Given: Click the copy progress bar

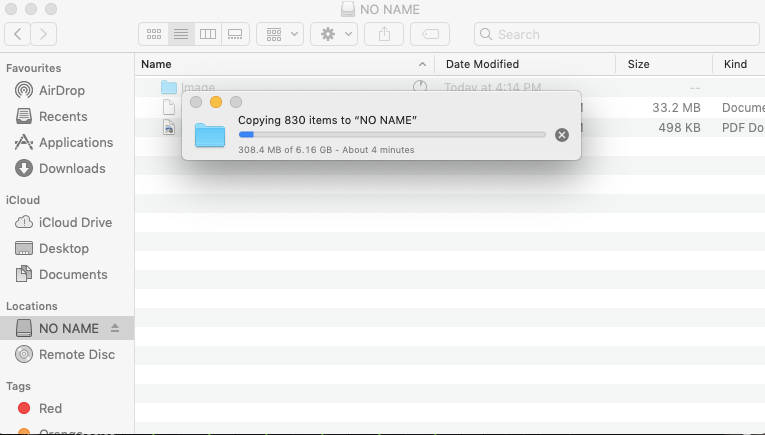Looking at the screenshot, I should [391, 134].
